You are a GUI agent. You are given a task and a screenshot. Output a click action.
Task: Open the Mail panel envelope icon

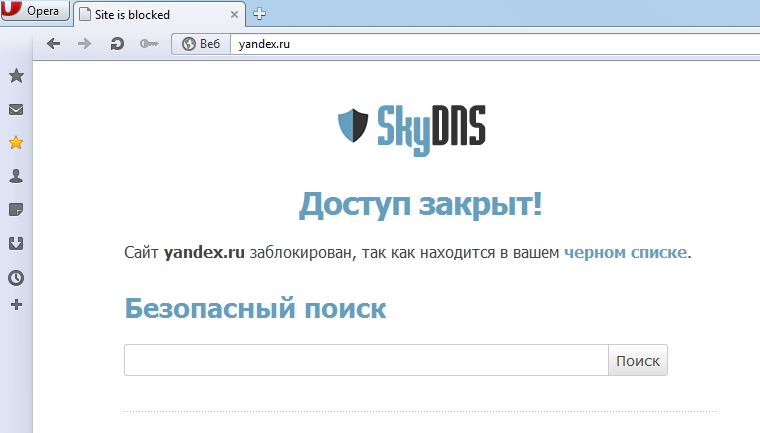click(16, 110)
